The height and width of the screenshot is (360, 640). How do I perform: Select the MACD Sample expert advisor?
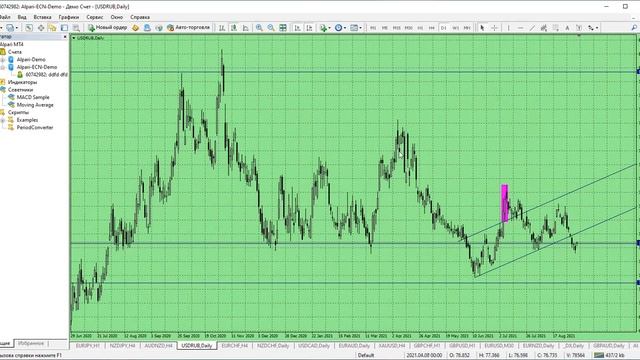coord(33,97)
